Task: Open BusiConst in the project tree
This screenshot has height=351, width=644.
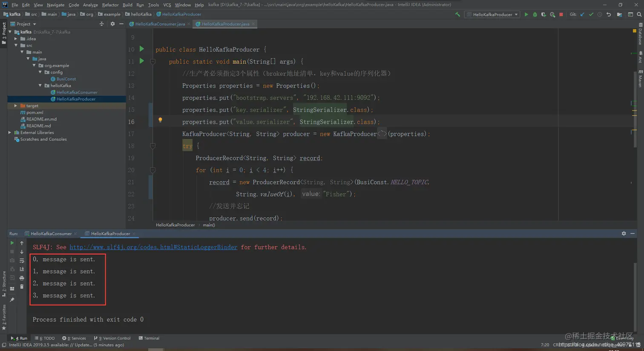Action: 66,79
